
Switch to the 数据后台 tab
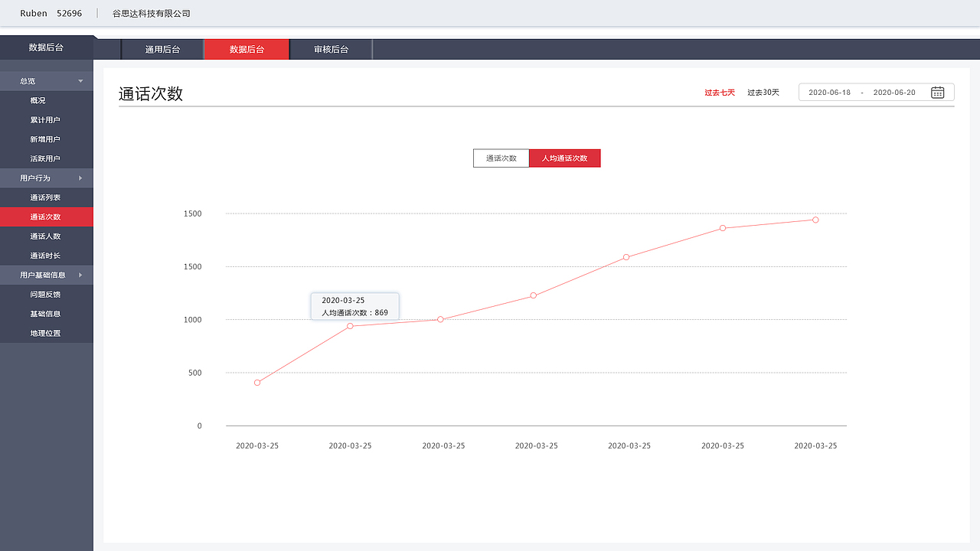(x=247, y=49)
